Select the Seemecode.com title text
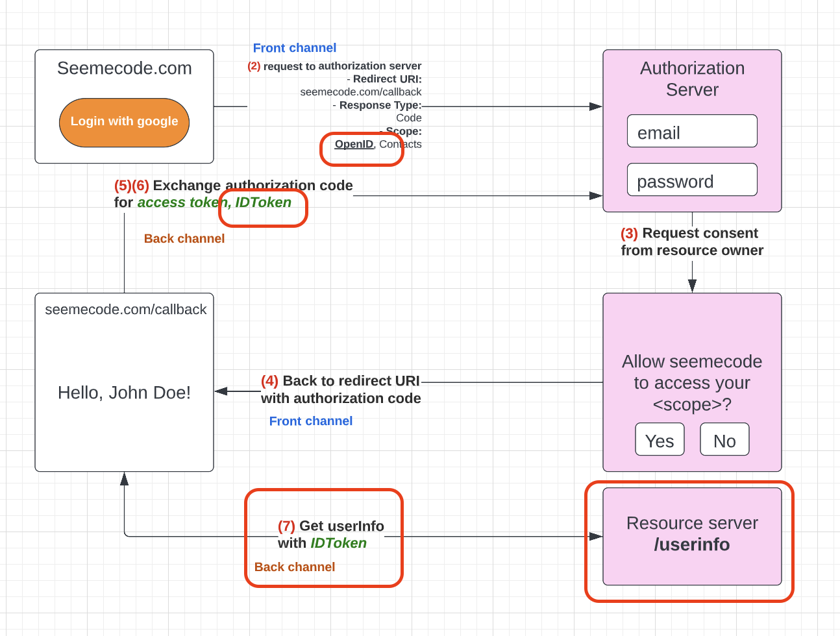Viewport: 840px width, 636px height. click(x=124, y=68)
